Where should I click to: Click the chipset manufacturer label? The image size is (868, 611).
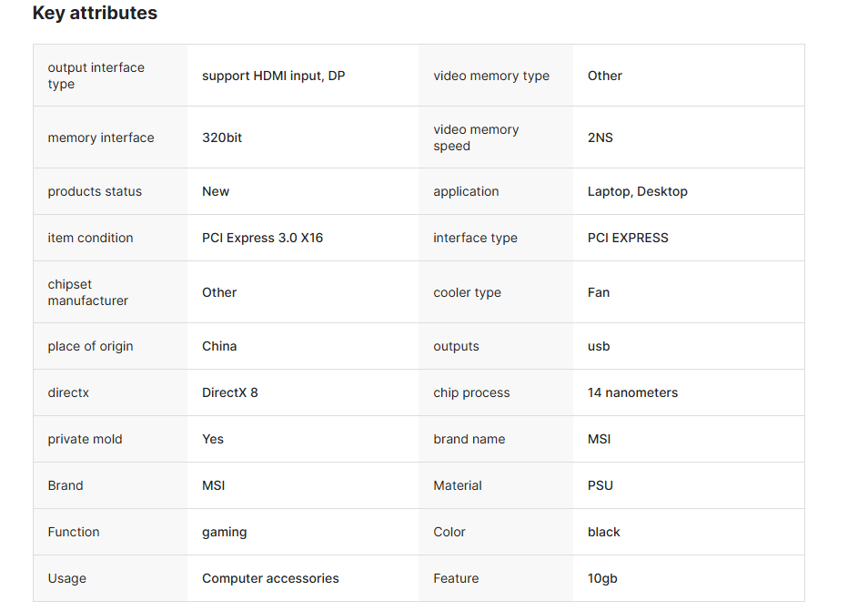[88, 292]
